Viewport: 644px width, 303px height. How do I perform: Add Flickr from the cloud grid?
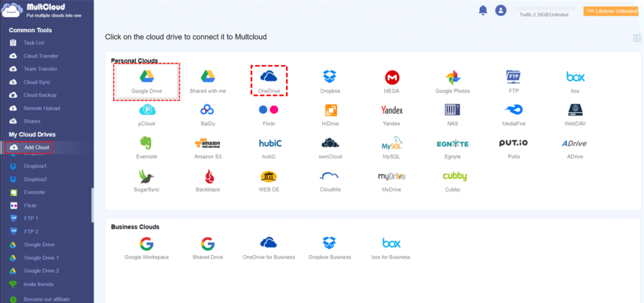[x=269, y=115]
